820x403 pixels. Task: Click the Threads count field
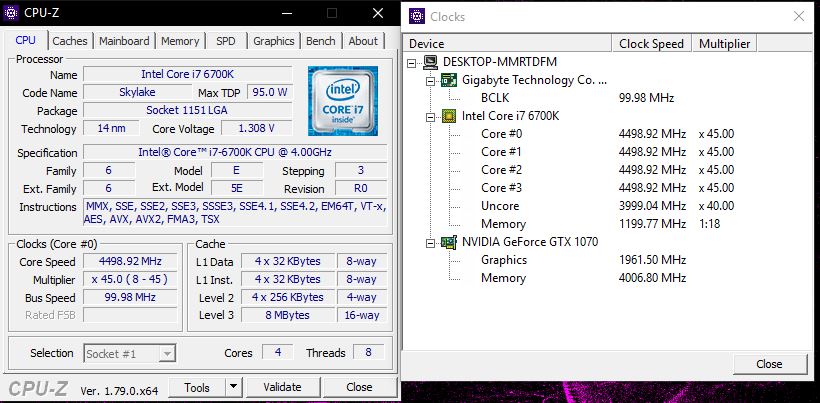tap(369, 352)
